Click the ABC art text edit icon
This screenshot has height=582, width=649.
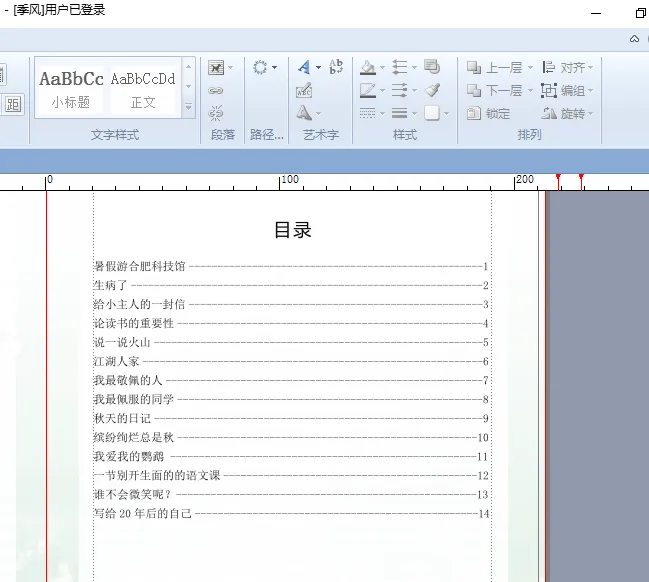336,67
